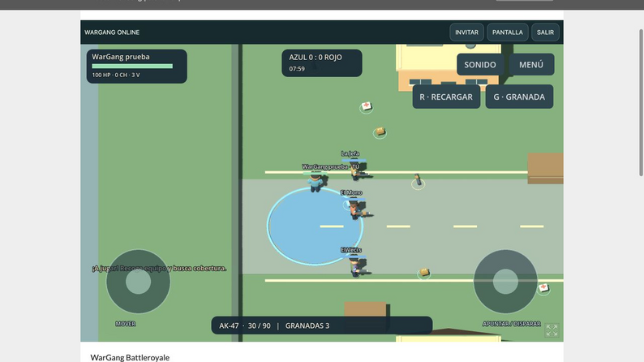Click the page vertical scrollbar
Image resolution: width=644 pixels, height=362 pixels.
click(x=641, y=103)
